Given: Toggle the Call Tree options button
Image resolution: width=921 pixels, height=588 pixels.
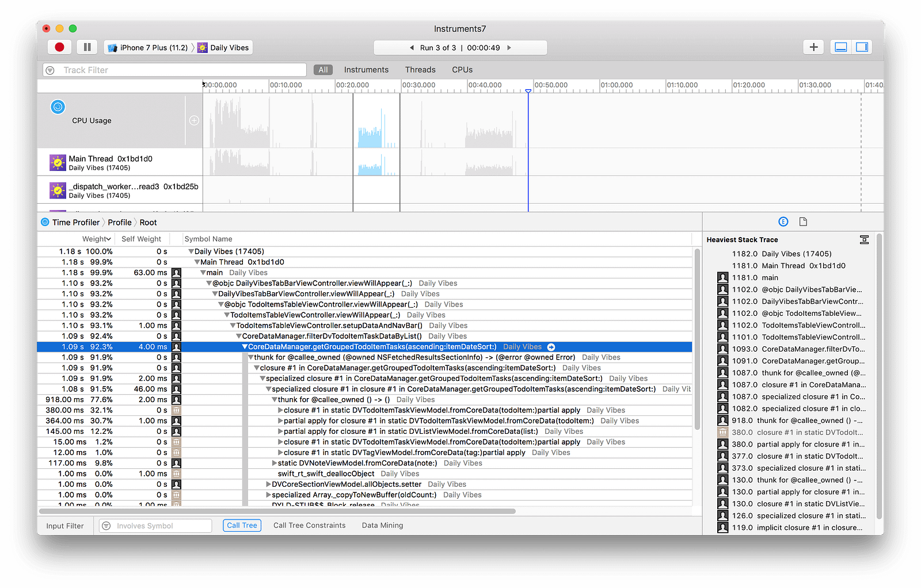Looking at the screenshot, I should (x=242, y=525).
